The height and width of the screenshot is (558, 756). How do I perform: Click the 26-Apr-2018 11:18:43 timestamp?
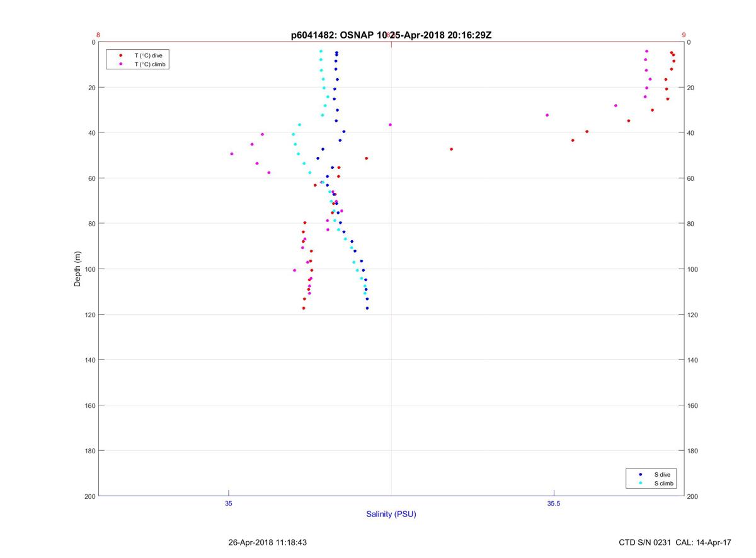pos(268,542)
